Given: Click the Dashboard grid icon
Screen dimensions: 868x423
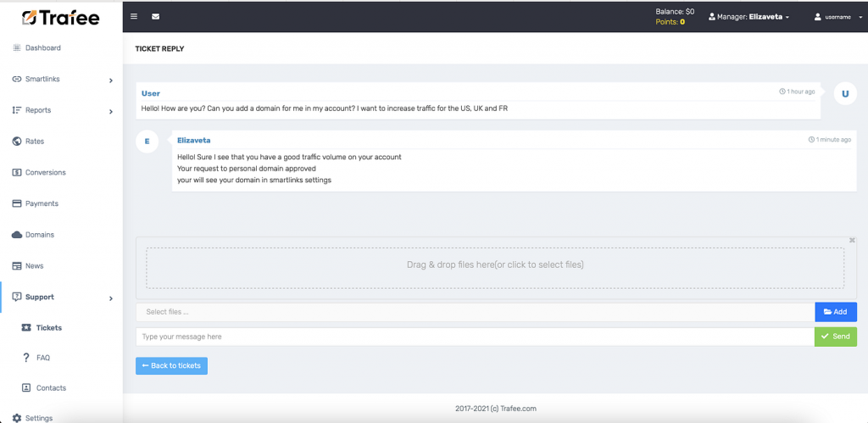Looking at the screenshot, I should click(x=17, y=48).
